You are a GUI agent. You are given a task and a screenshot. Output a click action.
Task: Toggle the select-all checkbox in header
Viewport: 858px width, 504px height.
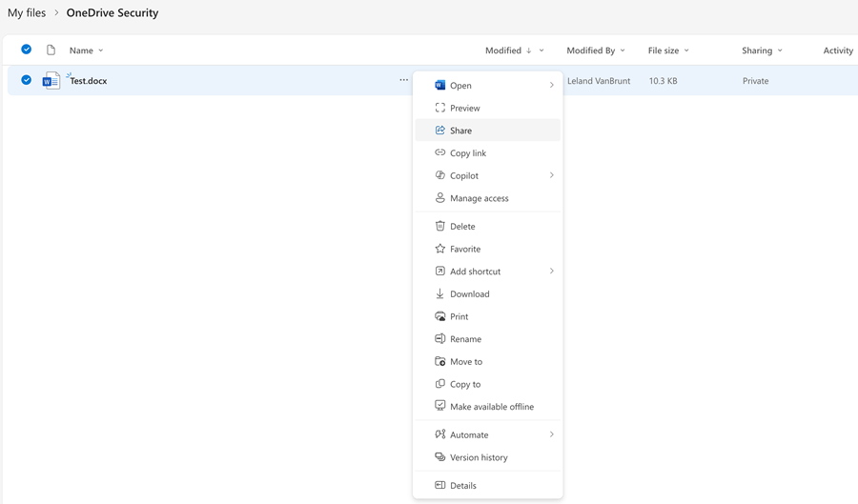pyautogui.click(x=26, y=50)
